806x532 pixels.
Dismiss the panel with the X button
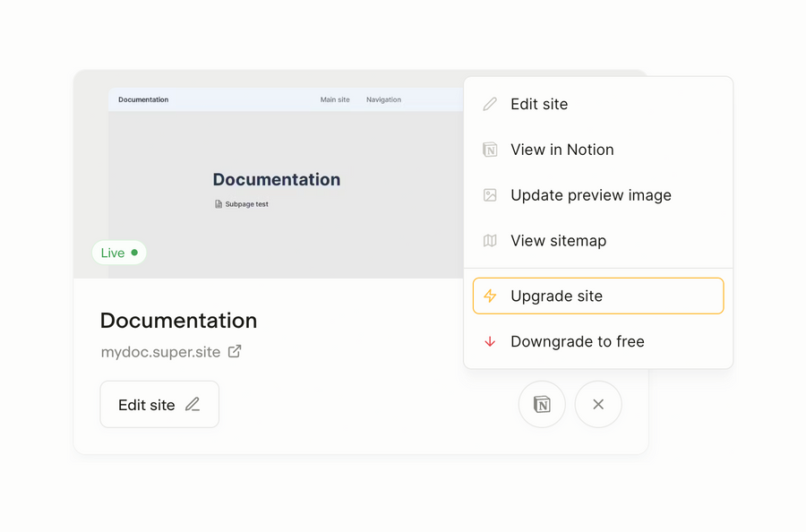[597, 404]
